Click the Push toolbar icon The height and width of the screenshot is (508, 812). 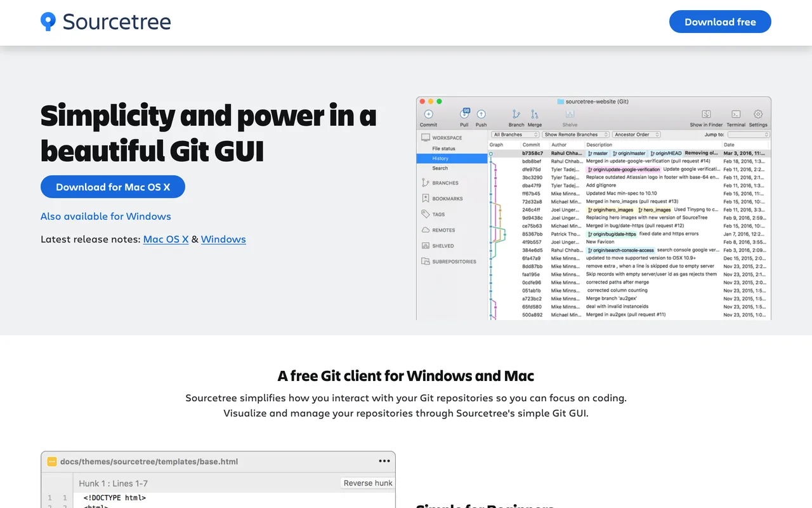tap(481, 114)
